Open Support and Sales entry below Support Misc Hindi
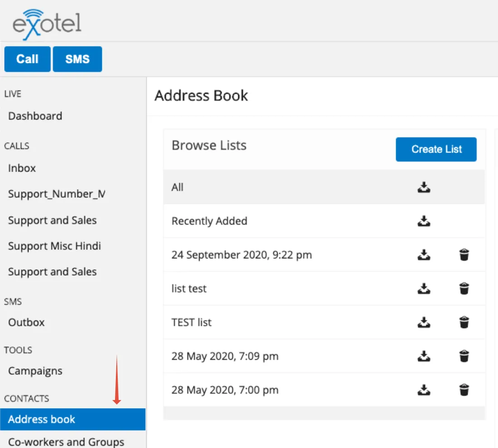This screenshot has height=448, width=498. (53, 272)
